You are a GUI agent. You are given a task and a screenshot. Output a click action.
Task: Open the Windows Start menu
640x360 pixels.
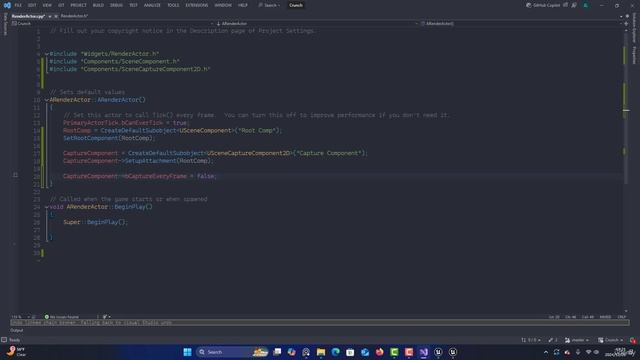(187, 352)
